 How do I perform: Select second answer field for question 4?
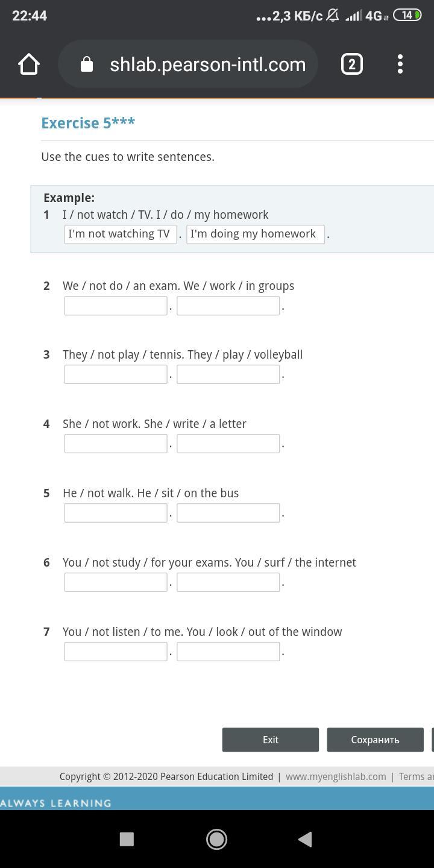click(x=228, y=444)
